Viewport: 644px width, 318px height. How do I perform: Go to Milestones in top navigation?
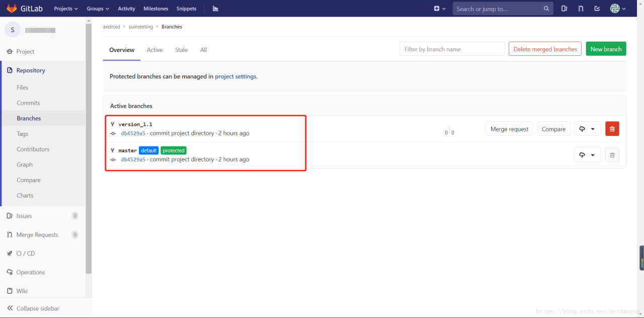pyautogui.click(x=155, y=9)
